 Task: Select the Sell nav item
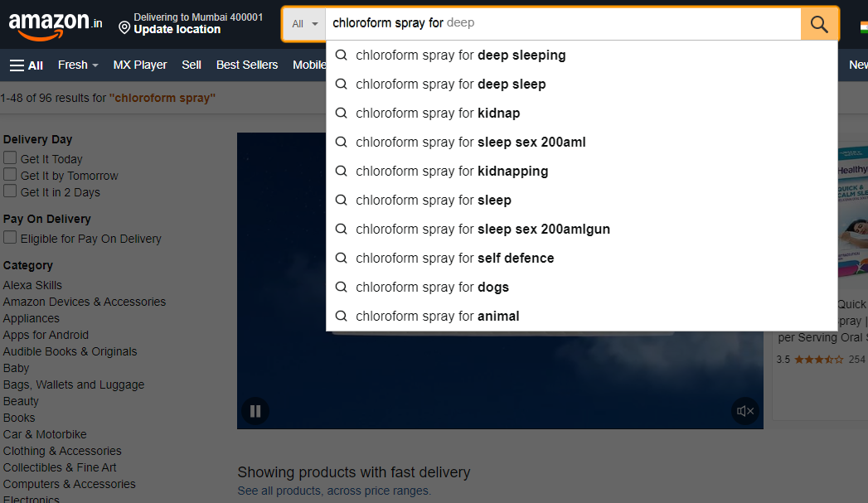tap(192, 65)
